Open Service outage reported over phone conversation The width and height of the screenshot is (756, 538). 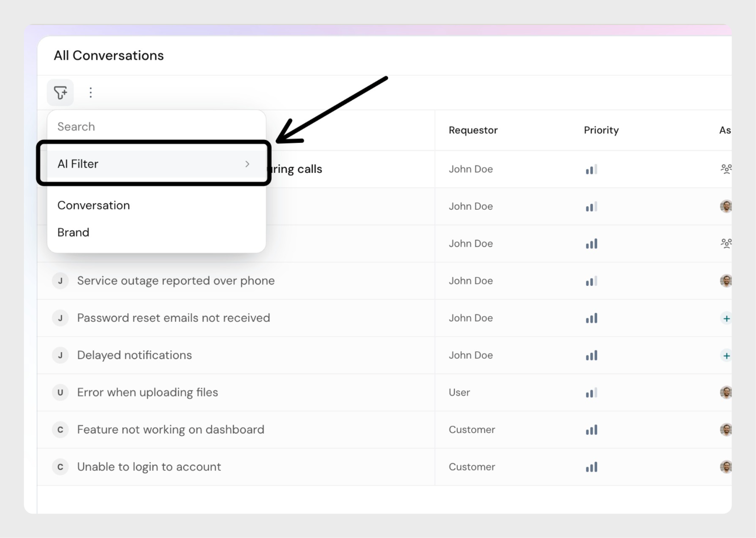[x=176, y=281]
